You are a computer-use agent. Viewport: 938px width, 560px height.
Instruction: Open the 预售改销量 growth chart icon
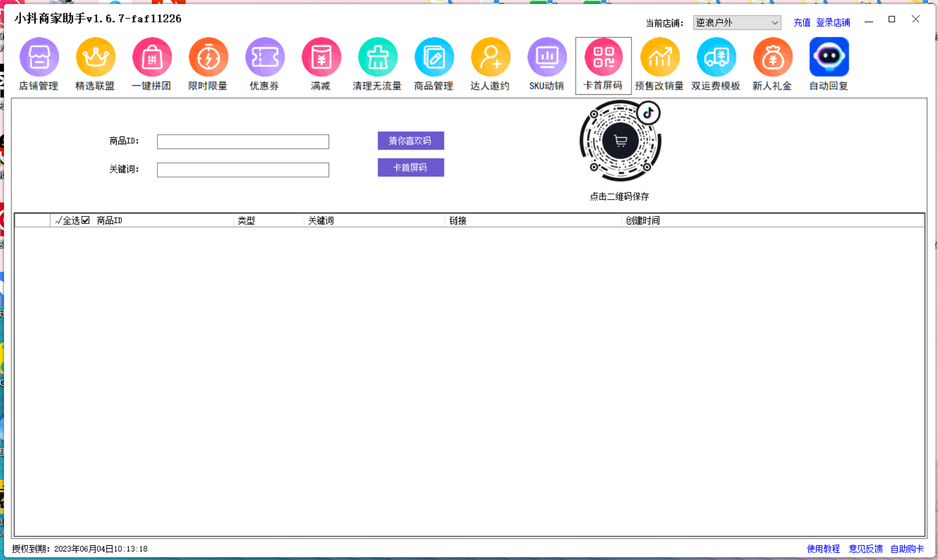[660, 57]
